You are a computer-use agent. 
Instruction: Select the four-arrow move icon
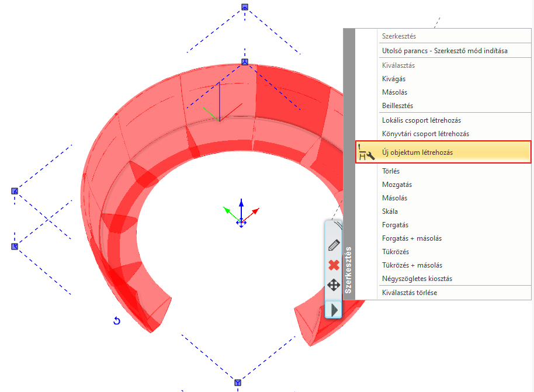334,285
